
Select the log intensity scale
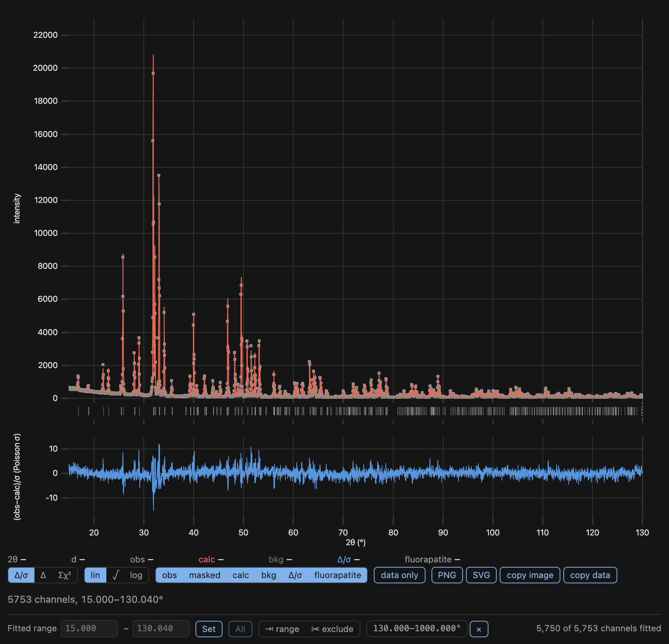[136, 575]
